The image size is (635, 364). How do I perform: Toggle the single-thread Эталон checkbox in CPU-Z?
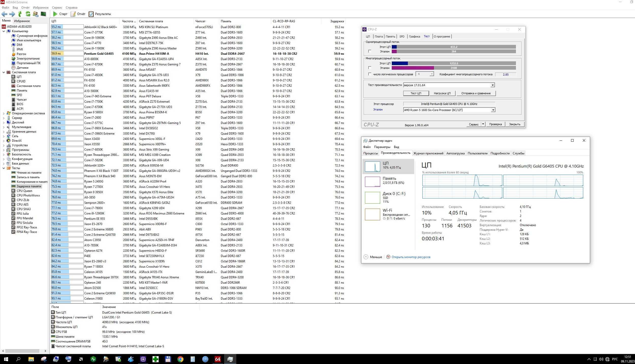click(370, 51)
